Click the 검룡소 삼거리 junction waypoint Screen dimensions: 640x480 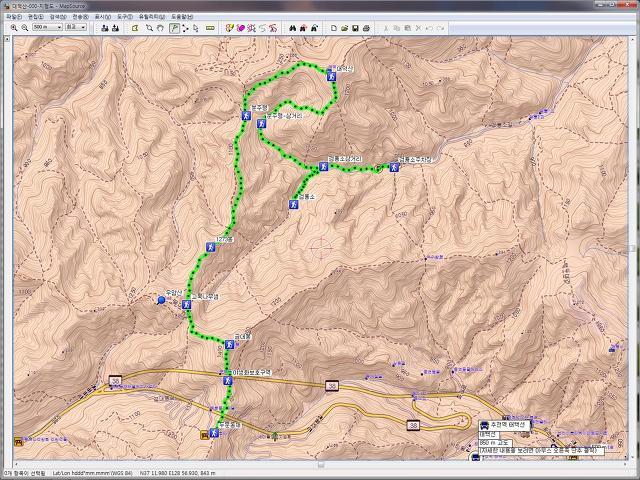click(x=324, y=166)
